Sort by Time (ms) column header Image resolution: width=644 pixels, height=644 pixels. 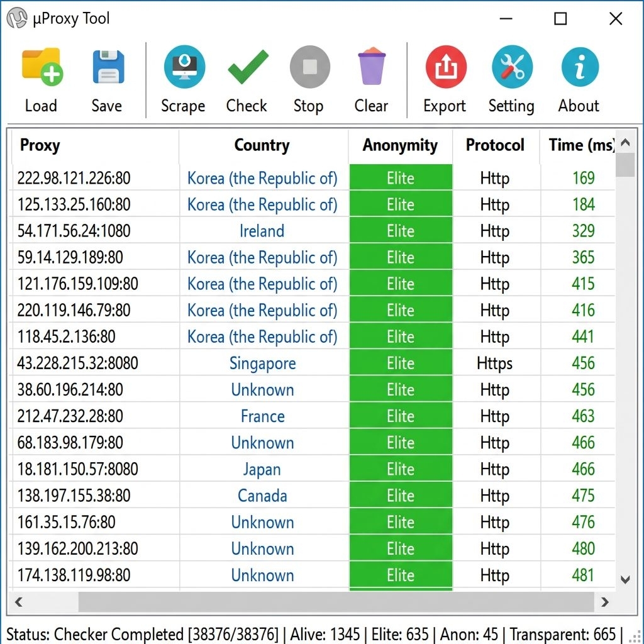click(x=577, y=145)
